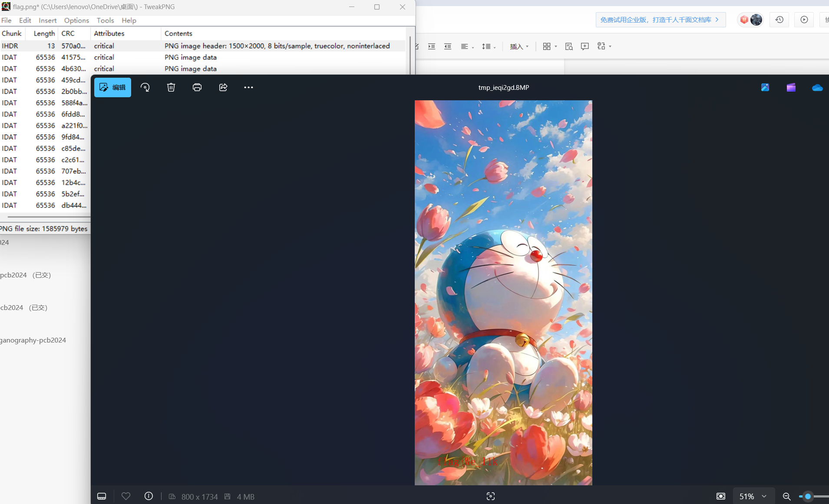Click the find and replace icon in document toolbar
Image resolution: width=829 pixels, height=504 pixels.
point(569,46)
